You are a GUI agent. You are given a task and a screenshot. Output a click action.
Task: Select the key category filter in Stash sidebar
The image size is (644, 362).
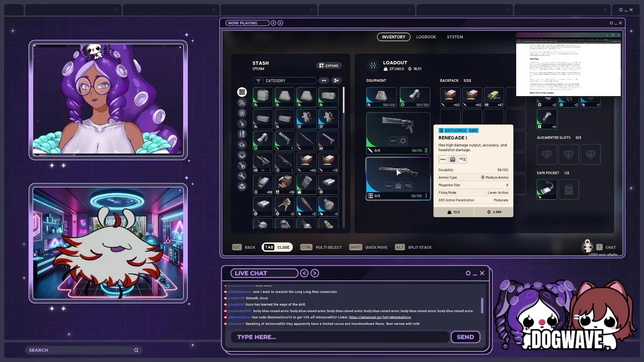(x=242, y=165)
